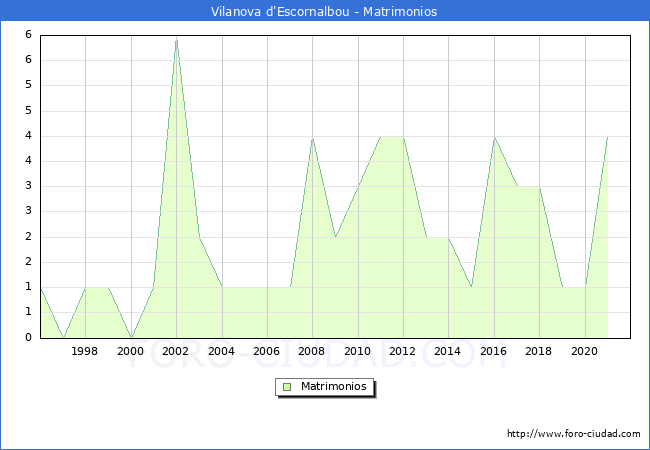The image size is (650, 450).
Task: Click the 2002 peak data point
Action: point(177,40)
